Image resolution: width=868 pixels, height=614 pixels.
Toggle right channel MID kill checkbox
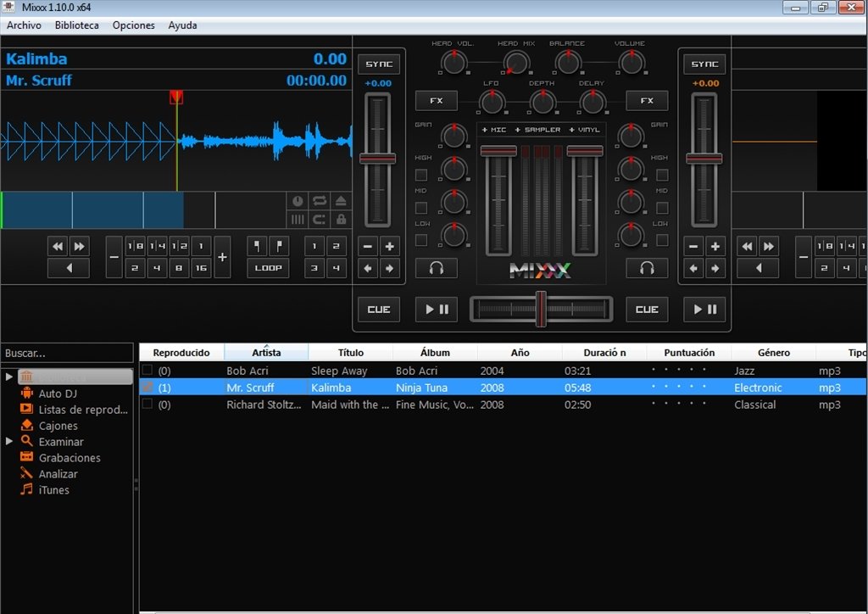point(662,208)
